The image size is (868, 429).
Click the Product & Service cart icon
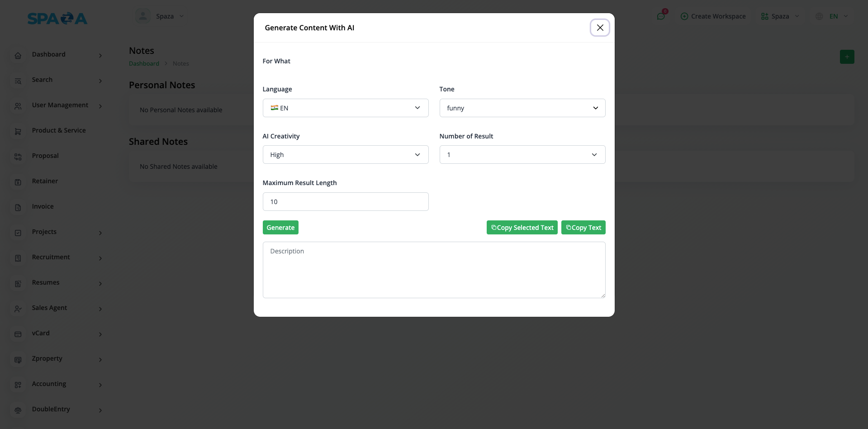click(x=18, y=132)
